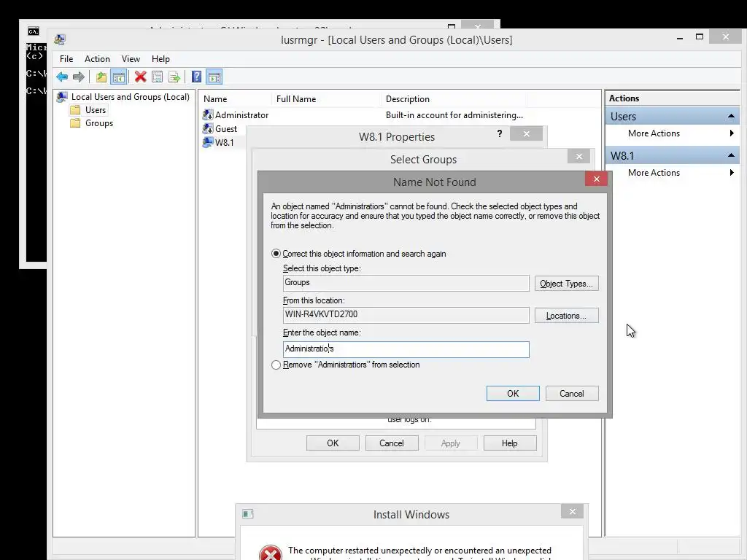The width and height of the screenshot is (747, 560).
Task: Click the Groups folder icon in tree
Action: [x=75, y=123]
